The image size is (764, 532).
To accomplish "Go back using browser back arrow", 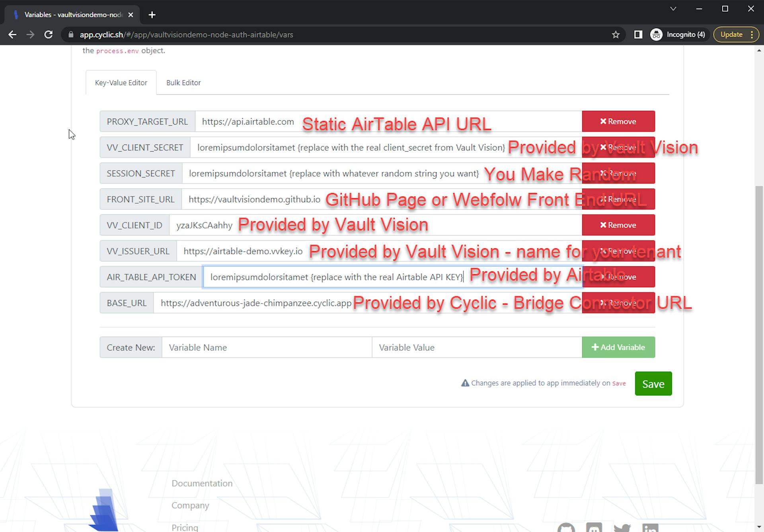I will (12, 35).
